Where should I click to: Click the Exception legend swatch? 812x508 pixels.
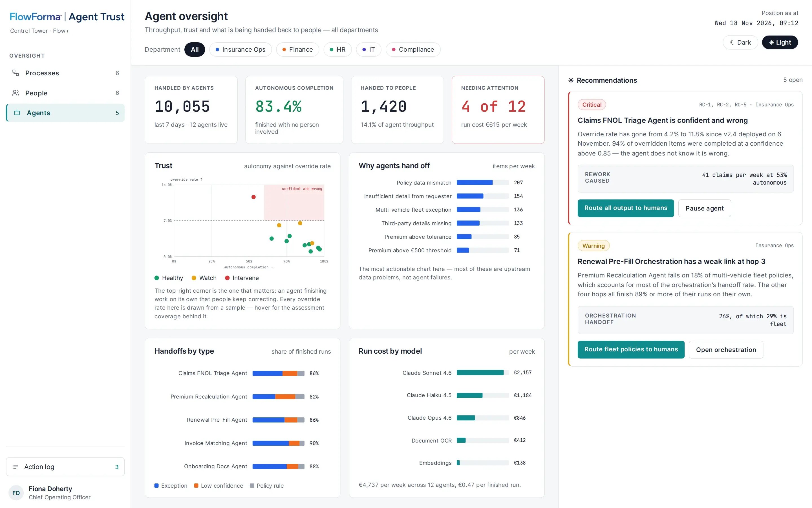tap(156, 485)
